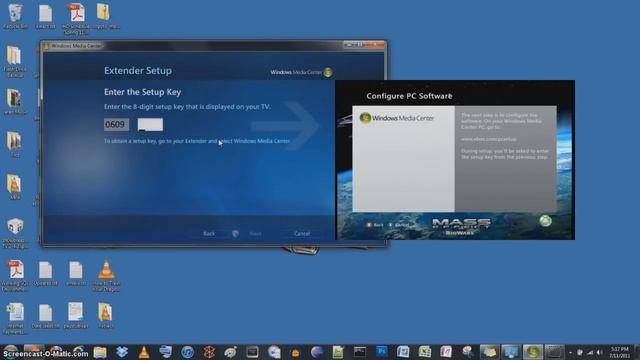Click the dimmed Next button in Extender Setup

(256, 233)
